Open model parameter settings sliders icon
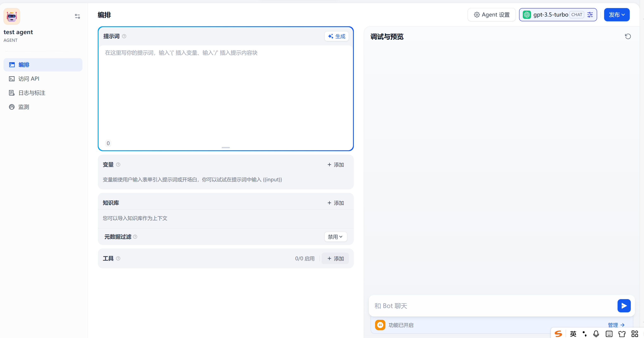The image size is (644, 338). [590, 15]
